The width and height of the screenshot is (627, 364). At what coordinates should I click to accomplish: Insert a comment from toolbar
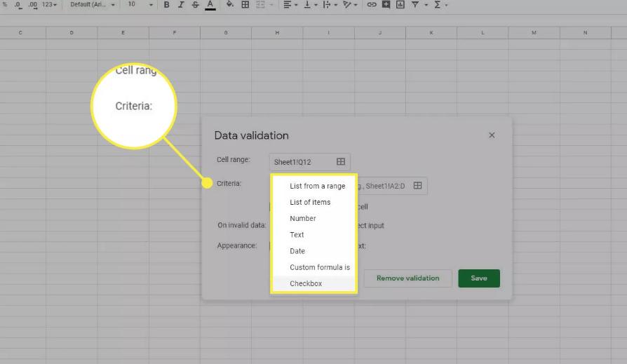click(386, 5)
